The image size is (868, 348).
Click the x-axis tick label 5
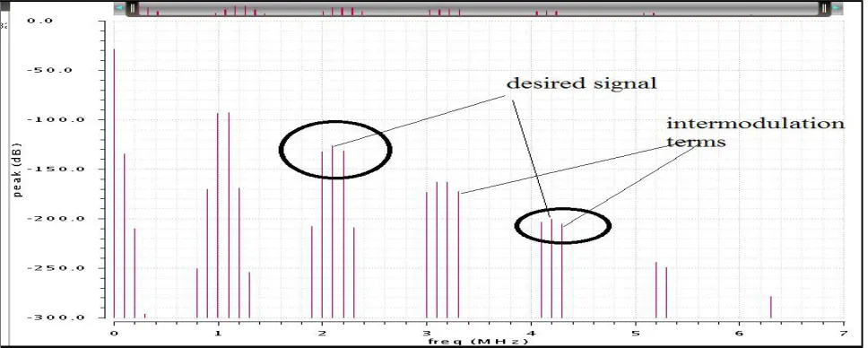point(635,333)
